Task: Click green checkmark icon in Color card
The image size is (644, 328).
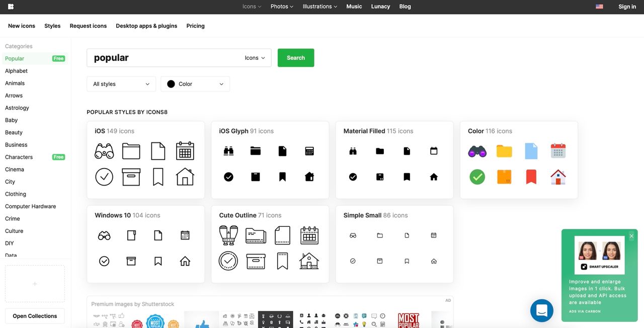Action: 477,177
